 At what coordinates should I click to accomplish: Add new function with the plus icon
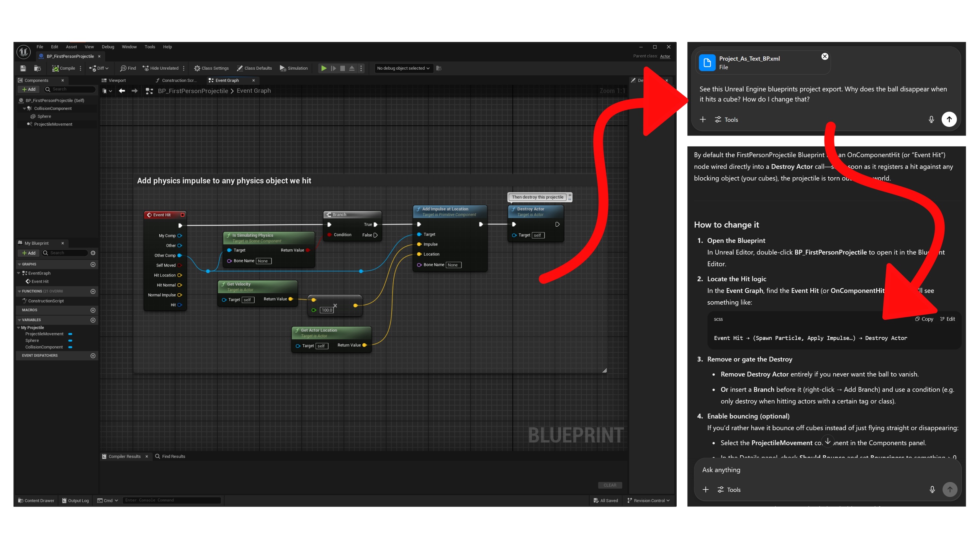pyautogui.click(x=93, y=291)
